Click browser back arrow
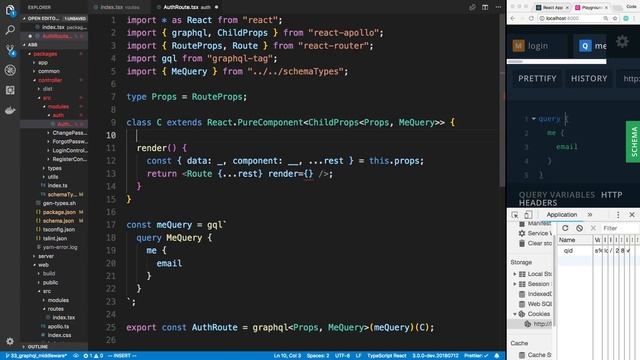Viewport: 640px width, 360px height. tap(513, 18)
